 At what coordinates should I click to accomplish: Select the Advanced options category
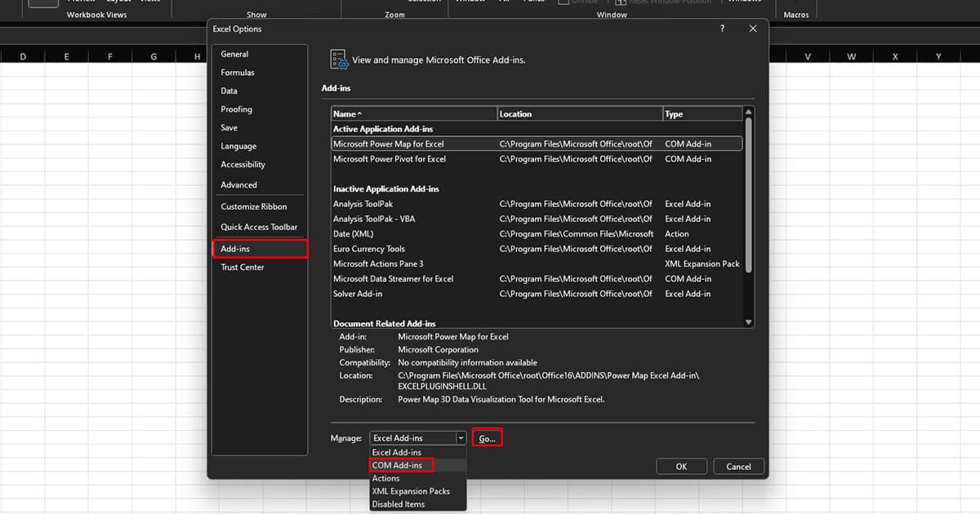tap(238, 184)
